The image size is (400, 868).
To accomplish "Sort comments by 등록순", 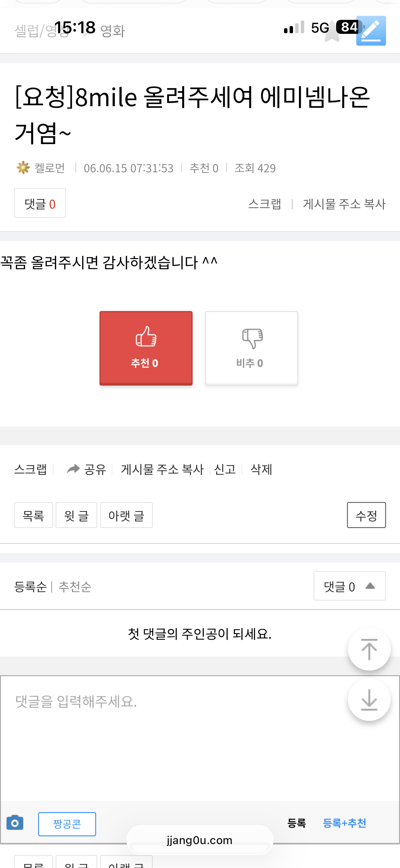I will coord(30,587).
